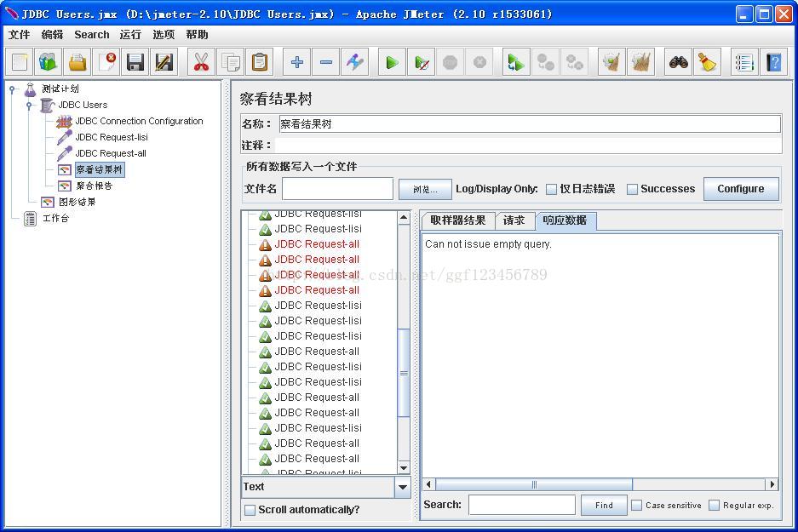Collapse the JDBC Users tree node
The width and height of the screenshot is (798, 532).
[30, 106]
